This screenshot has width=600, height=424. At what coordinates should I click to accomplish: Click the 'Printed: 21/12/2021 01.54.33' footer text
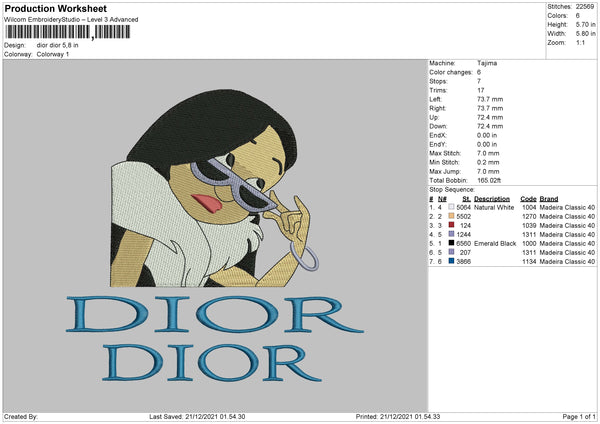pyautogui.click(x=398, y=417)
